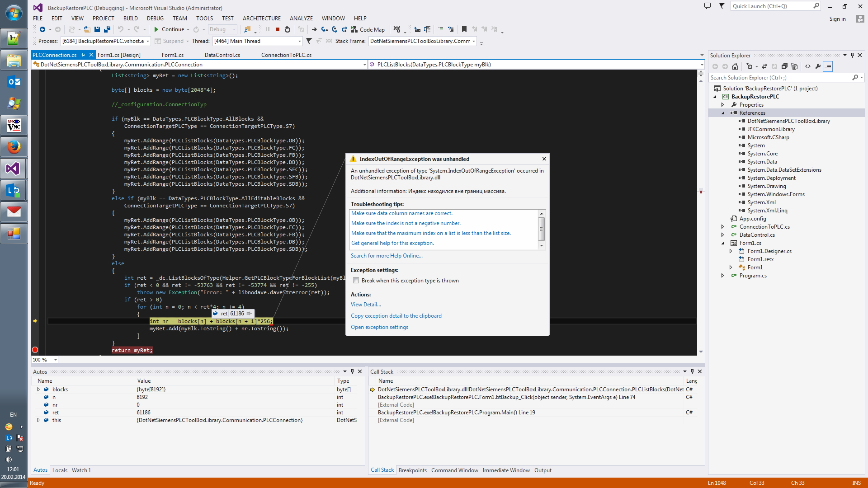Viewport: 868px width, 488px height.
Task: Click the Open File folder icon
Action: click(x=87, y=29)
